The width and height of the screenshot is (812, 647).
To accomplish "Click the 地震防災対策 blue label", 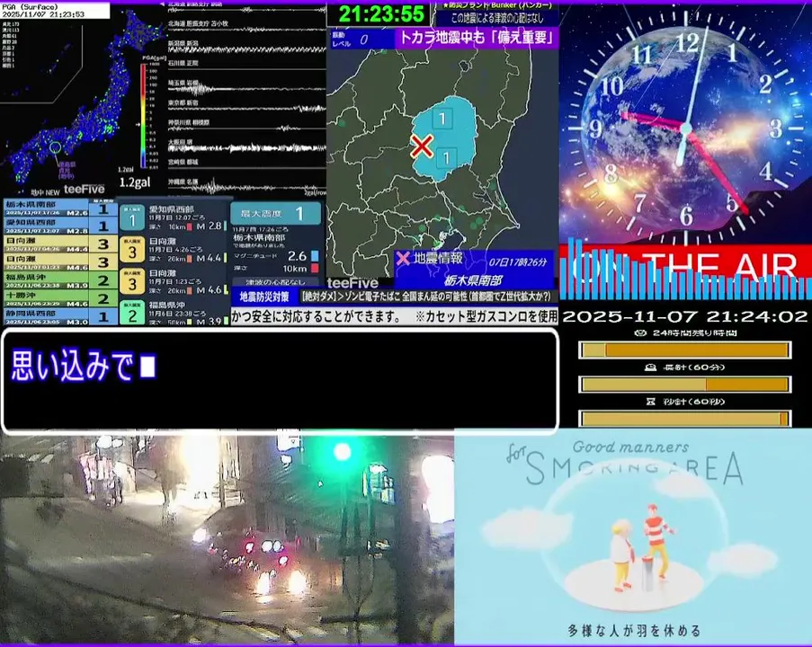I will [x=264, y=297].
